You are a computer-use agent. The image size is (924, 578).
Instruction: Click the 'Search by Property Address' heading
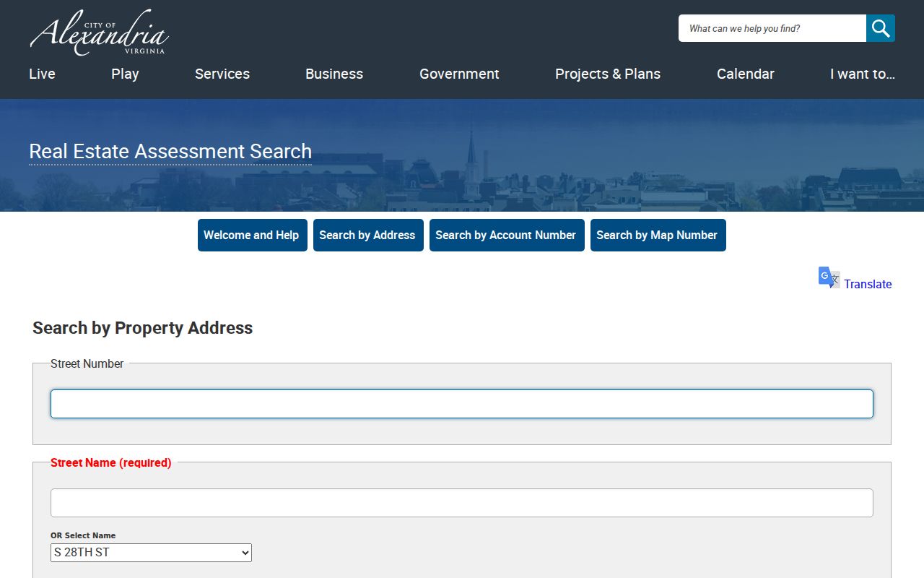pos(143,328)
